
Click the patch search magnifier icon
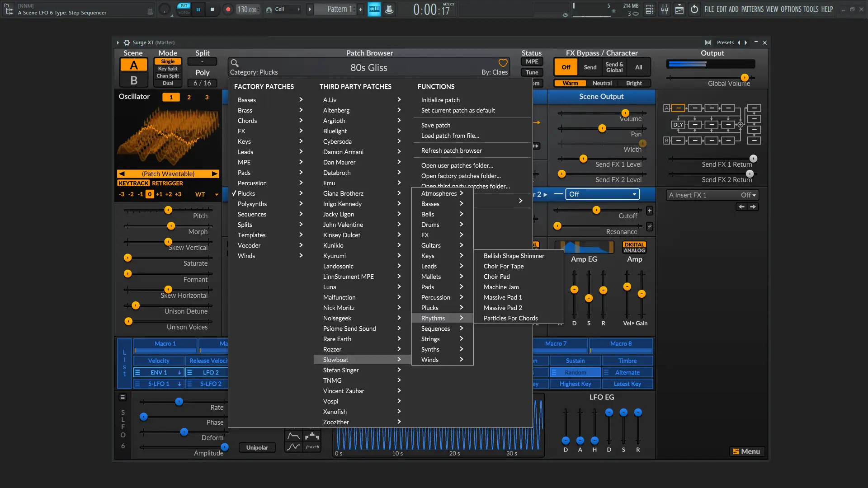234,63
